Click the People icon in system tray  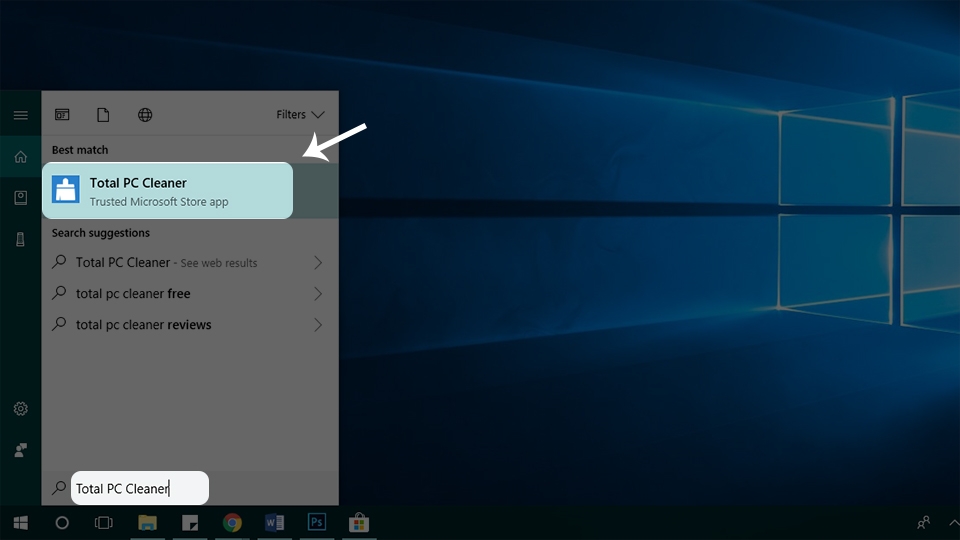coord(923,522)
